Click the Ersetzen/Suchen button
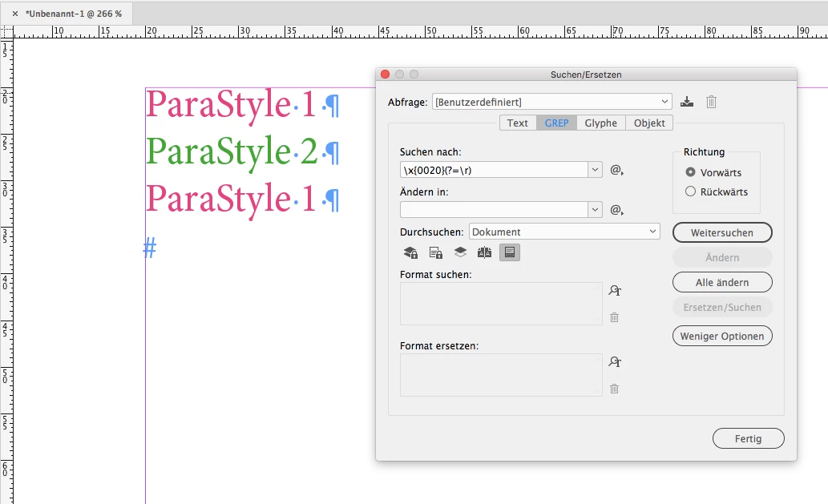The image size is (828, 504). pos(722,307)
